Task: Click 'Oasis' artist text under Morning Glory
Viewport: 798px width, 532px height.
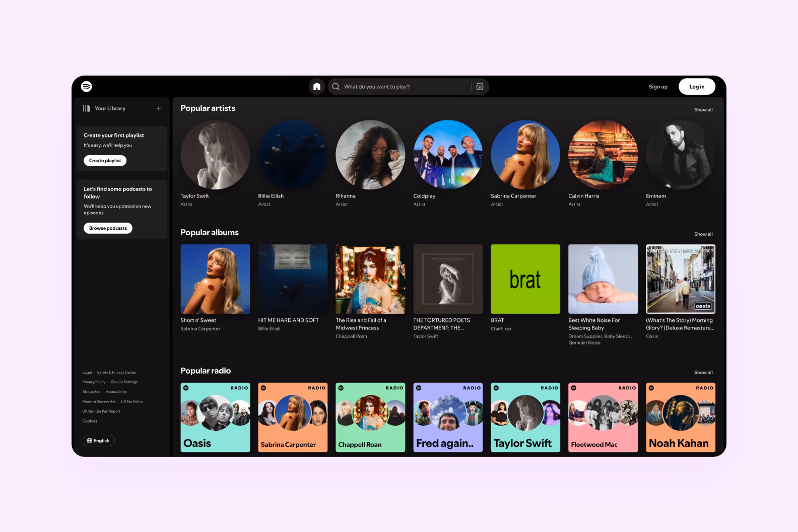Action: pos(652,337)
